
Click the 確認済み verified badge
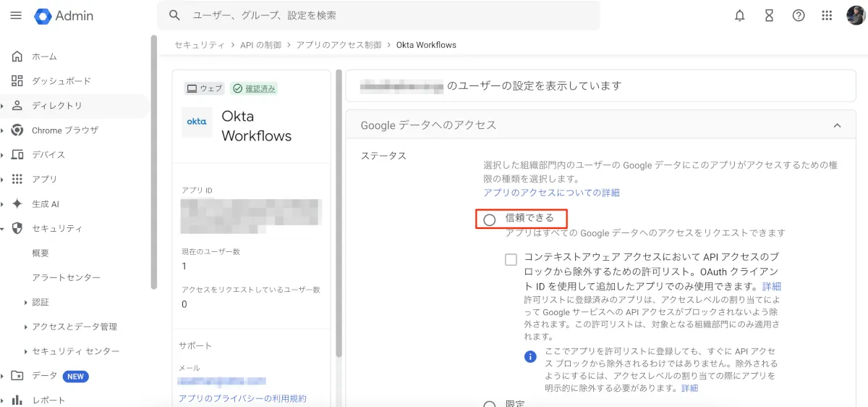click(254, 88)
